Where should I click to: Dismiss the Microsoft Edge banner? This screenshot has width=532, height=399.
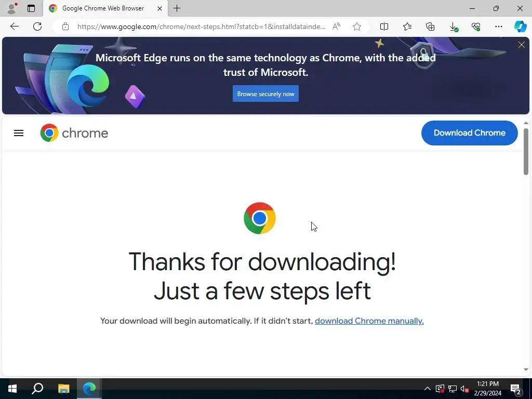[x=522, y=45]
